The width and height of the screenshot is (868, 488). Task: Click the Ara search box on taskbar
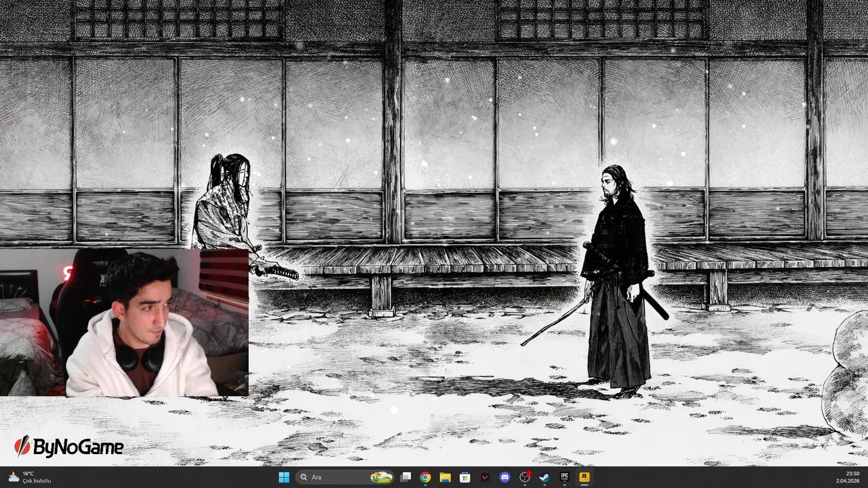(346, 477)
